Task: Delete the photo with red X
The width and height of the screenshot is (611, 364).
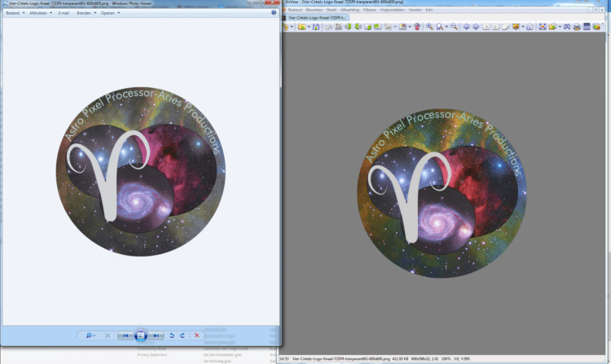Action: pyautogui.click(x=197, y=335)
